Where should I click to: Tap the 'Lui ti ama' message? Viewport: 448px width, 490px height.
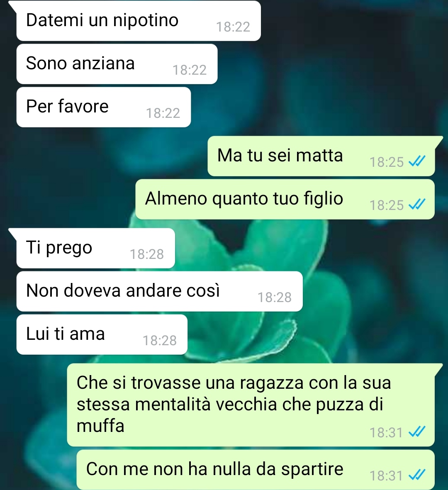(102, 334)
